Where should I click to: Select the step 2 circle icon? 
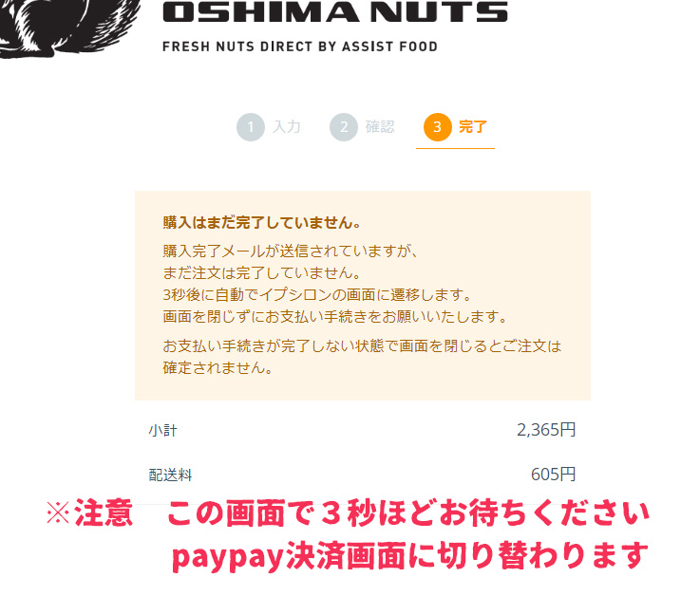(x=344, y=127)
